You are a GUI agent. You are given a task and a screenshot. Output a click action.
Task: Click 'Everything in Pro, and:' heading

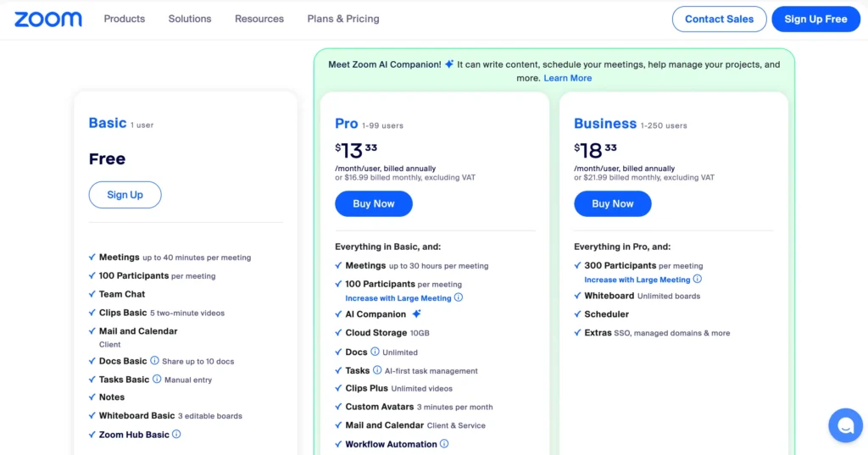pyautogui.click(x=622, y=247)
